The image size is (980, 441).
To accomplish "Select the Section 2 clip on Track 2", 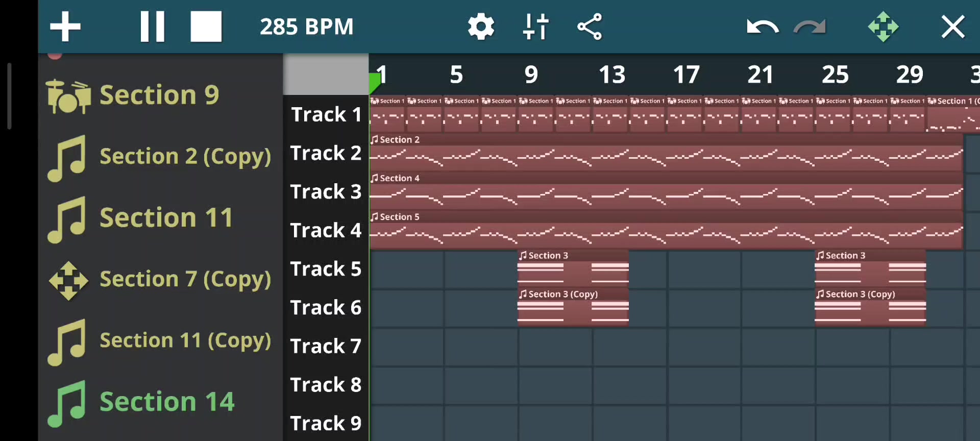I will [666, 153].
